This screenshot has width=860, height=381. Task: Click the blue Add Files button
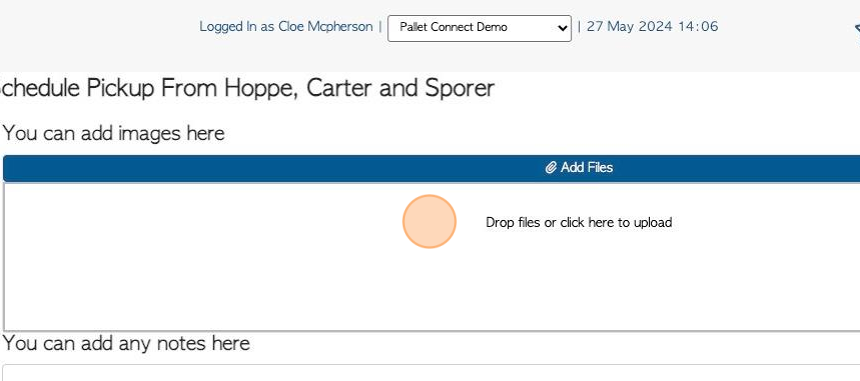432,168
